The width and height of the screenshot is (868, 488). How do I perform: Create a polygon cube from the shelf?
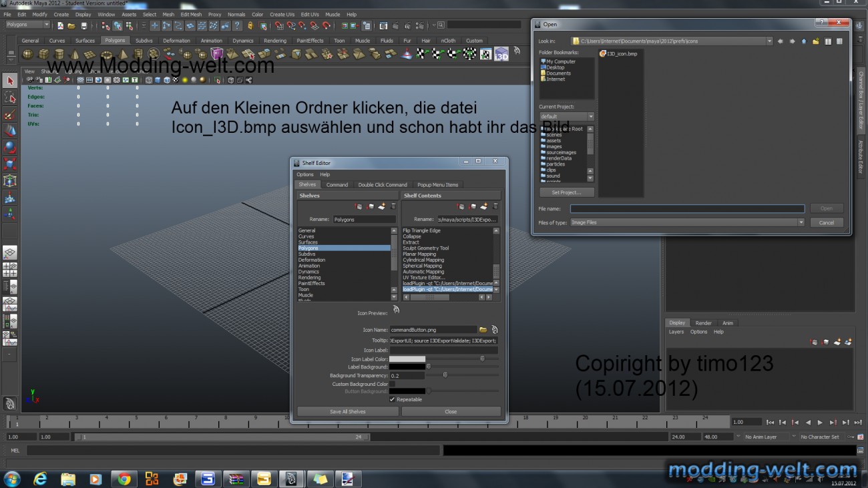pos(43,54)
